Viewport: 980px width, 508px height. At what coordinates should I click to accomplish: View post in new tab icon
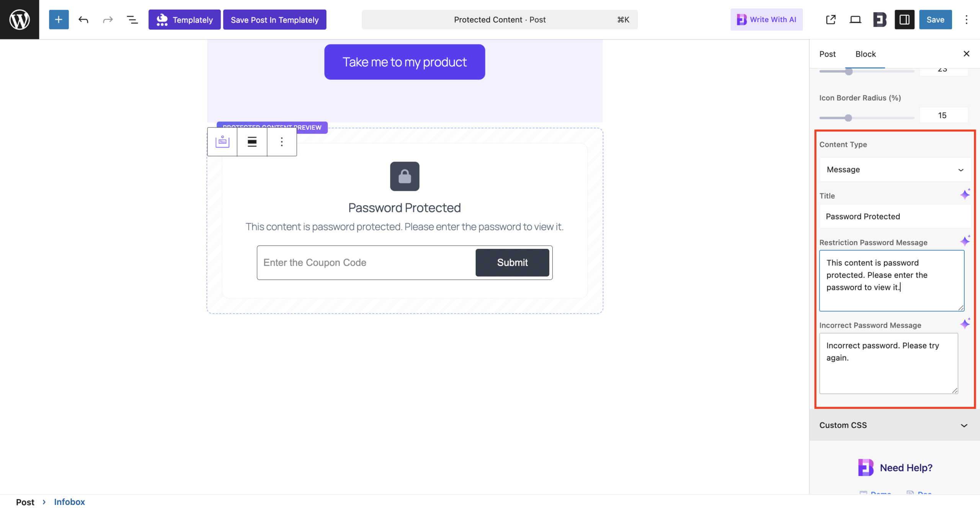click(x=831, y=20)
